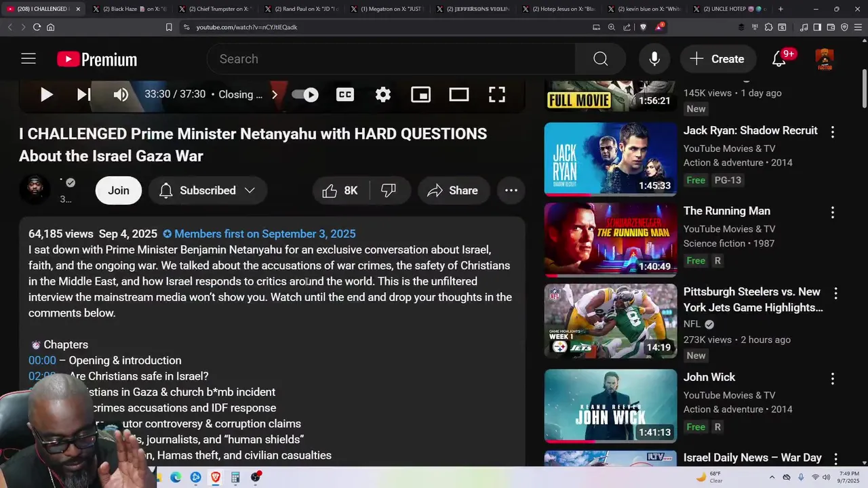This screenshot has height=488, width=868.
Task: Switch to Chief Trumpster on X tab
Action: click(x=216, y=9)
